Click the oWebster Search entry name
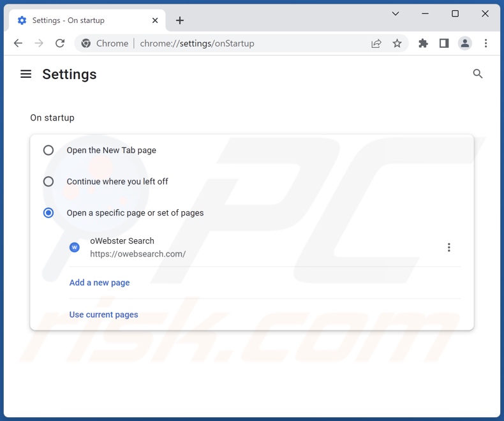The height and width of the screenshot is (421, 504). coord(122,240)
